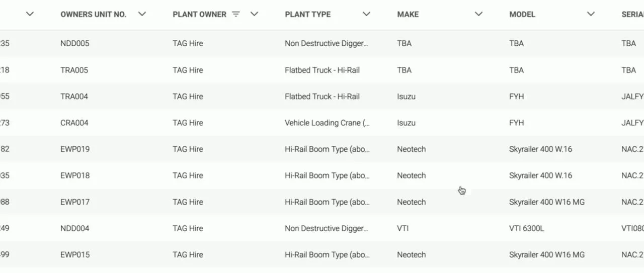Open the chevron menu left of Owners Unit No.
This screenshot has width=644, height=273.
[x=30, y=14]
